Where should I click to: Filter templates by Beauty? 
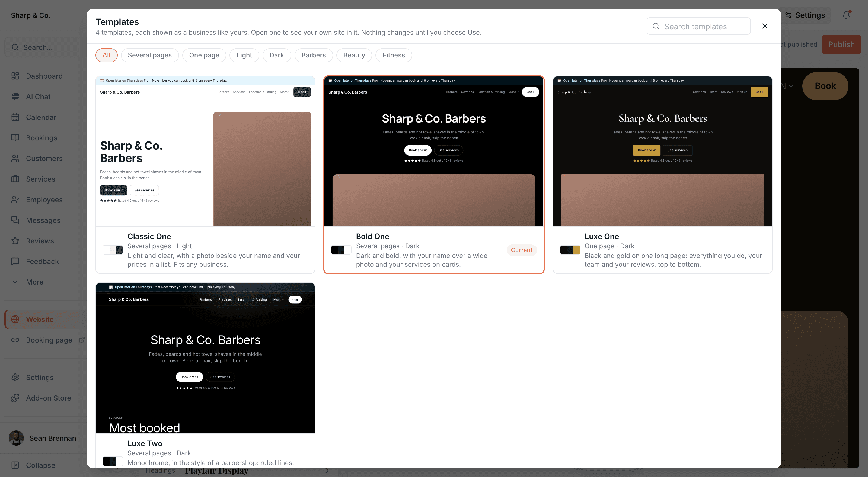[354, 55]
